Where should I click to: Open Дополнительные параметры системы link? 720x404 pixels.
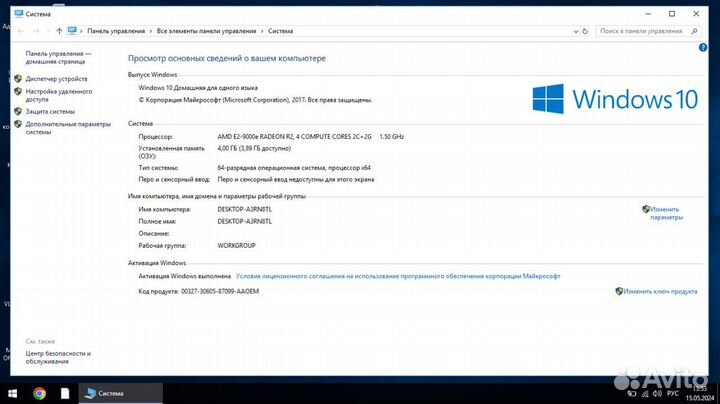pyautogui.click(x=68, y=128)
